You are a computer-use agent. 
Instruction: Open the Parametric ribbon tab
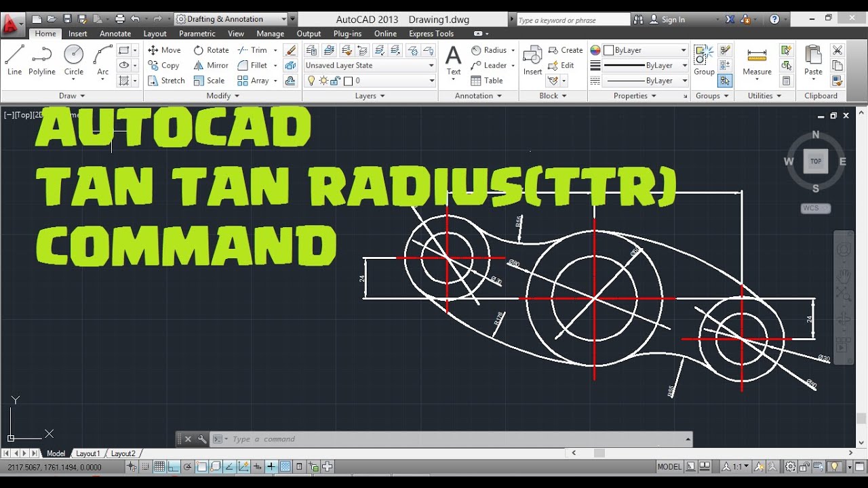pos(197,33)
